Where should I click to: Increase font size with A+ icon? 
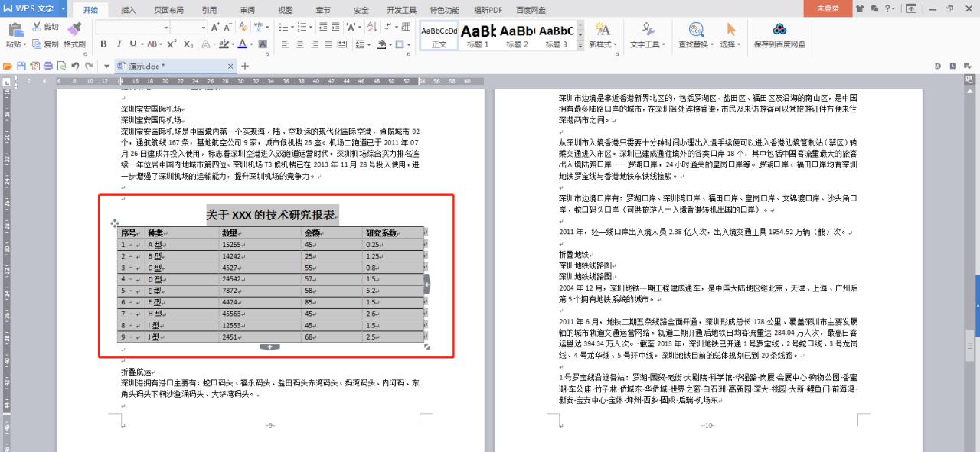tap(215, 27)
